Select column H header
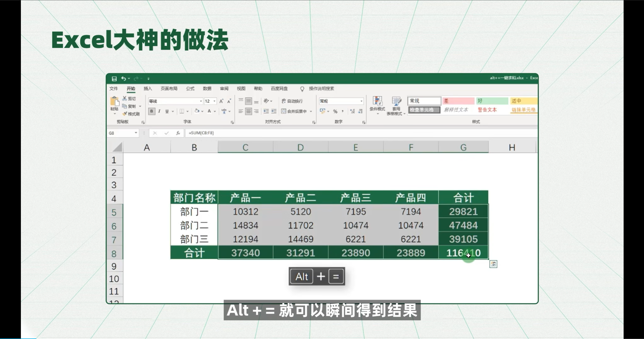The width and height of the screenshot is (644, 339). 512,147
